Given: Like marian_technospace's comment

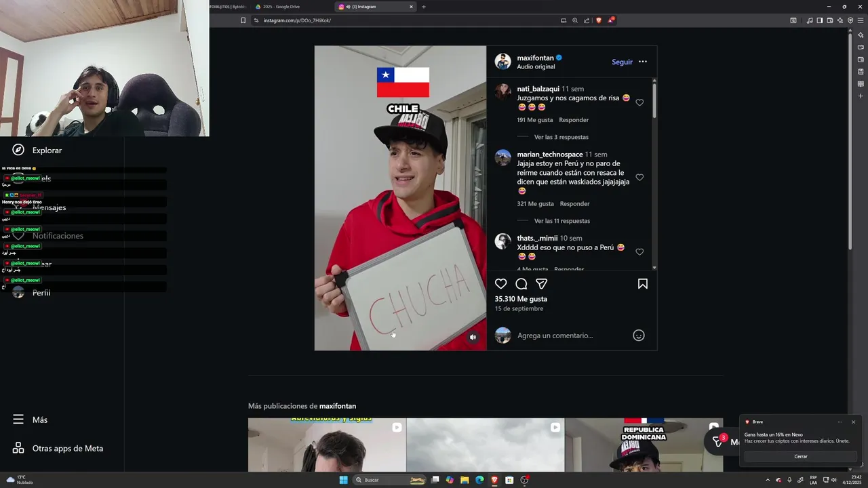Looking at the screenshot, I should [639, 178].
